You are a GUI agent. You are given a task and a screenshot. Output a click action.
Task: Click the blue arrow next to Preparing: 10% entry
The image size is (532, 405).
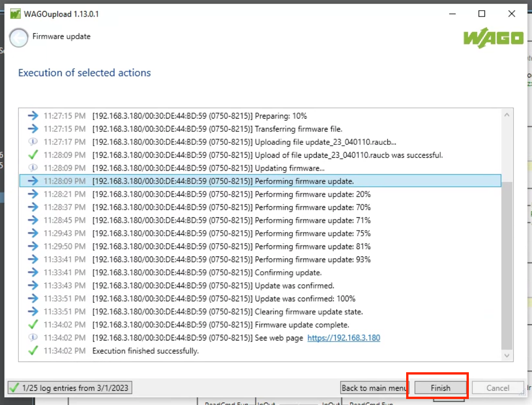pyautogui.click(x=33, y=116)
